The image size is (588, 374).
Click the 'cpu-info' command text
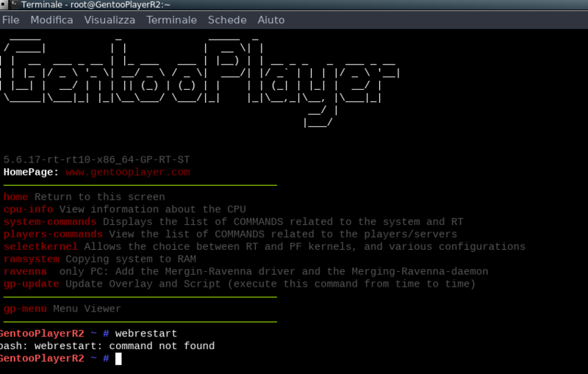point(28,209)
